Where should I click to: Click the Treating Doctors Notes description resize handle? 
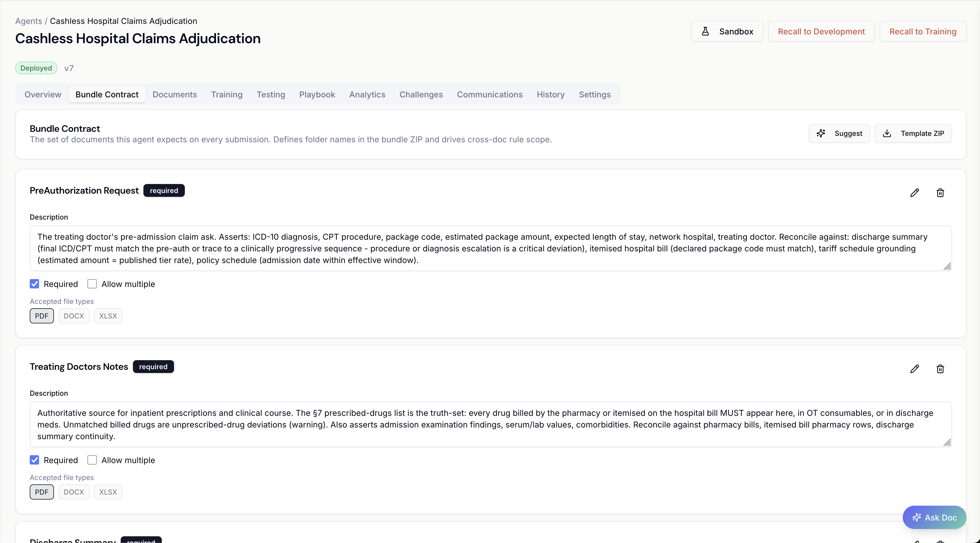pos(947,442)
